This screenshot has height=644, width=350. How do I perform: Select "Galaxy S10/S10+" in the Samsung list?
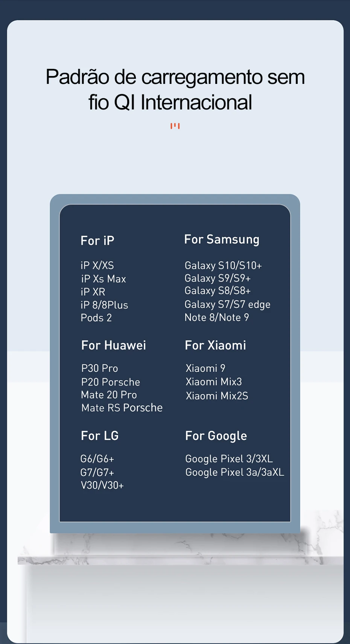tap(223, 266)
